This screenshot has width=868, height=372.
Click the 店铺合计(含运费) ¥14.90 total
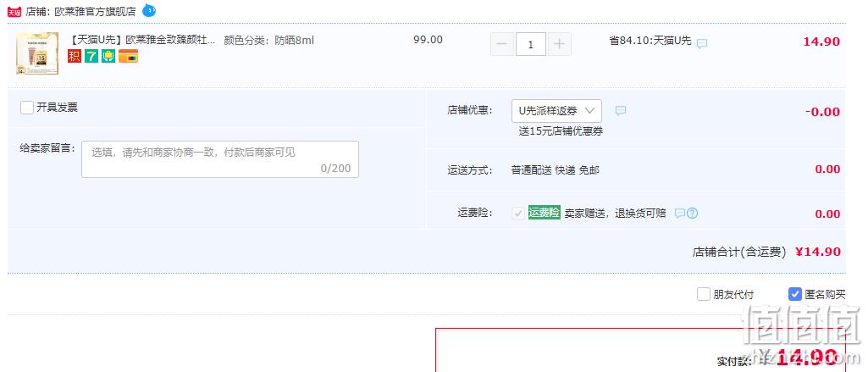point(766,252)
